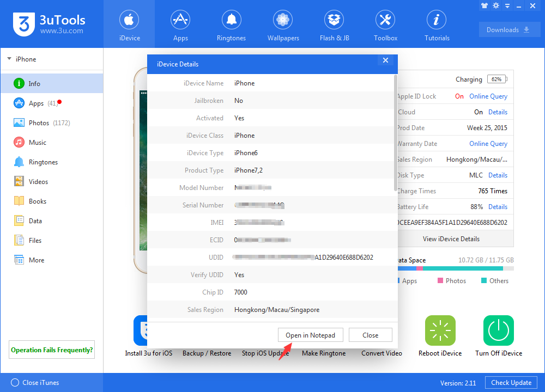Click the Downloads button
545x392 pixels.
508,30
